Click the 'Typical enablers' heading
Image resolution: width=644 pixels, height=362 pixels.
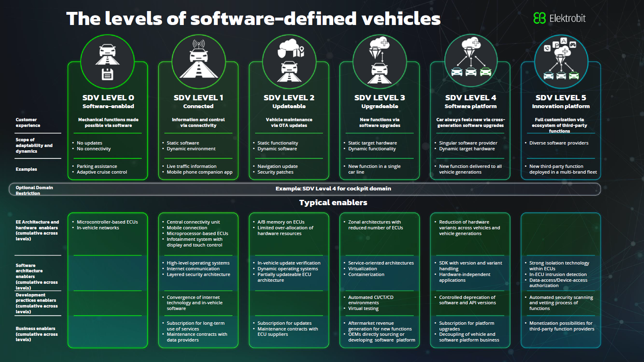pyautogui.click(x=333, y=203)
